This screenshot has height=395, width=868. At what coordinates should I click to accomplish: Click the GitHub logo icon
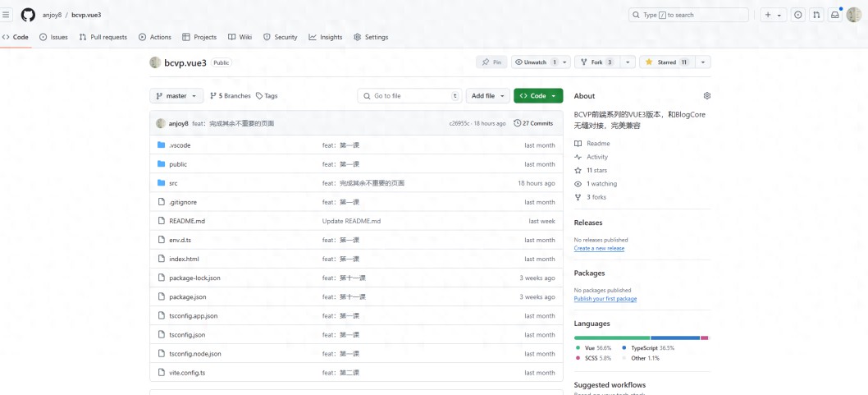pos(28,15)
